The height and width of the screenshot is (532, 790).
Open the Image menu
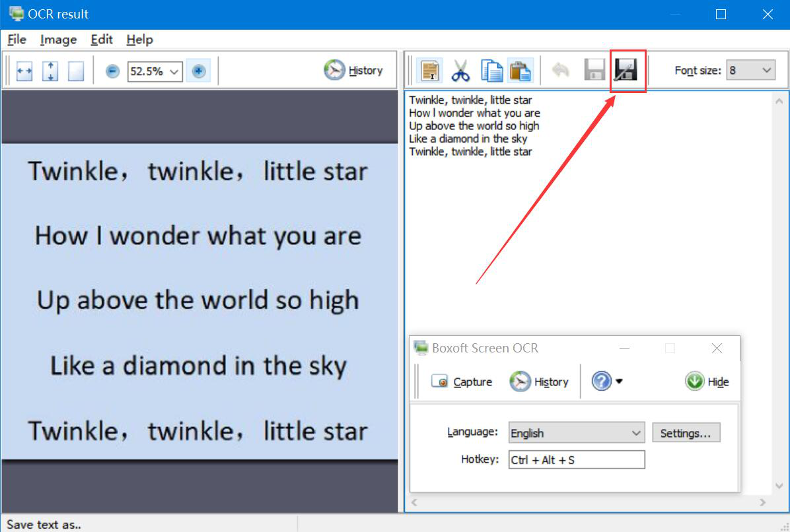58,39
